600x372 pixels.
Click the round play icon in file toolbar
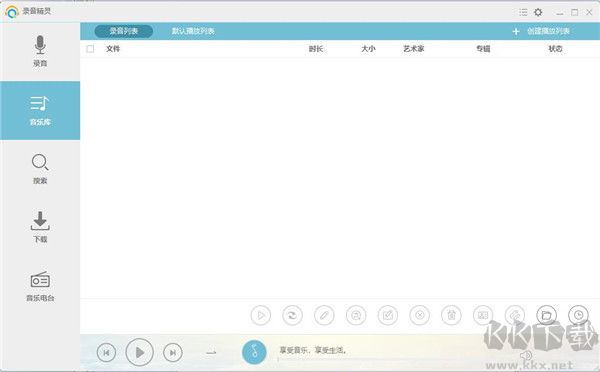click(x=261, y=315)
